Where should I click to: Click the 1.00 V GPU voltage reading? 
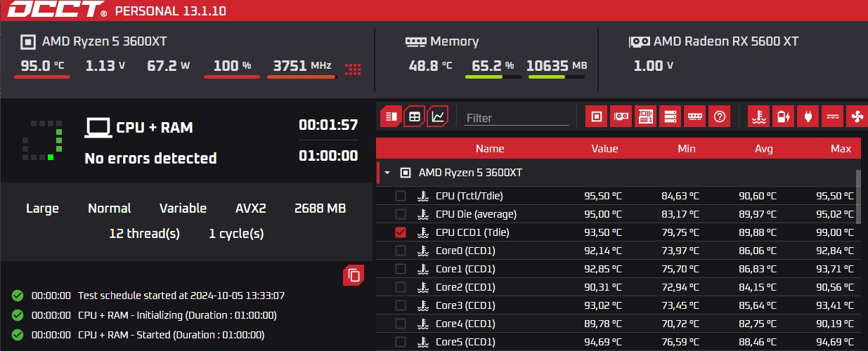point(654,66)
